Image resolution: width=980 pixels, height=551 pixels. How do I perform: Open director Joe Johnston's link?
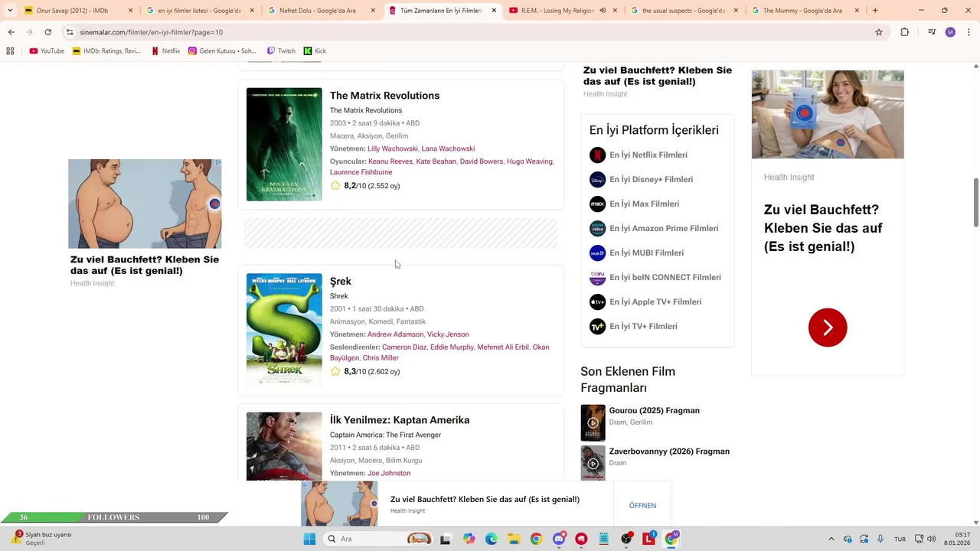pyautogui.click(x=389, y=474)
